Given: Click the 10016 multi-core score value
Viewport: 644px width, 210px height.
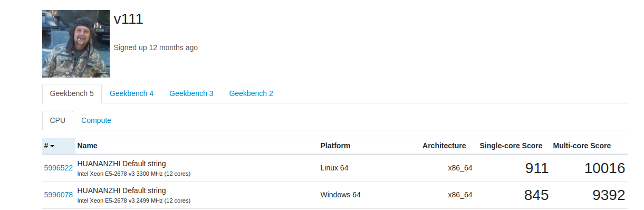Looking at the screenshot, I should tap(604, 168).
